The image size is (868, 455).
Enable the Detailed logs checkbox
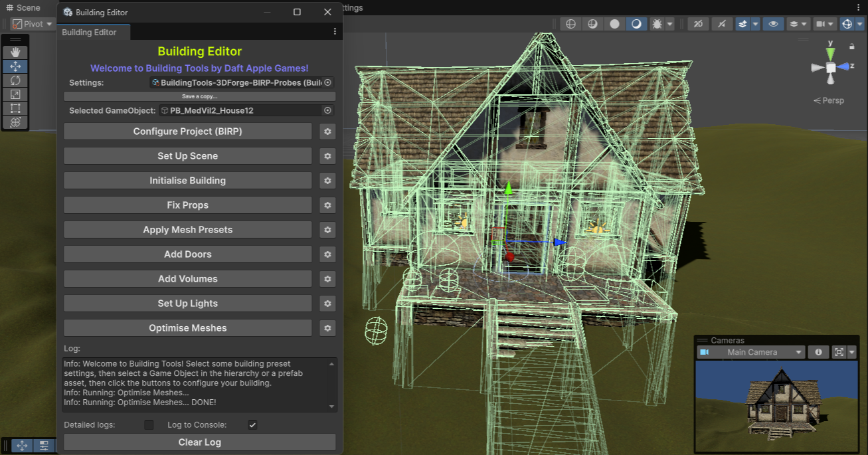coord(149,425)
